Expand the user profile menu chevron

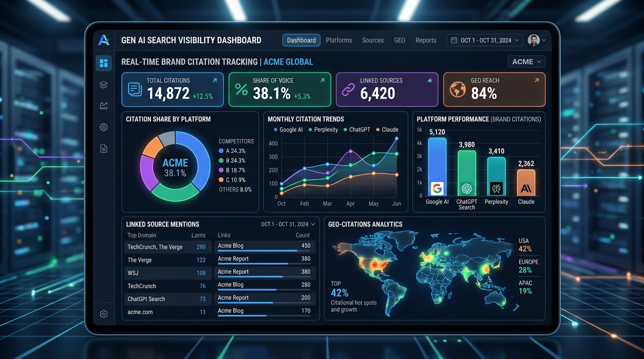(544, 41)
